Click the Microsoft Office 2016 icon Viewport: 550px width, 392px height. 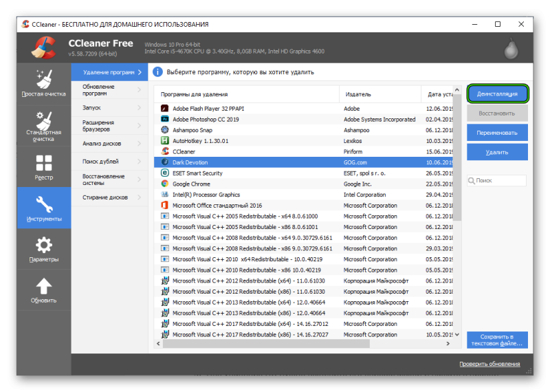tap(164, 206)
